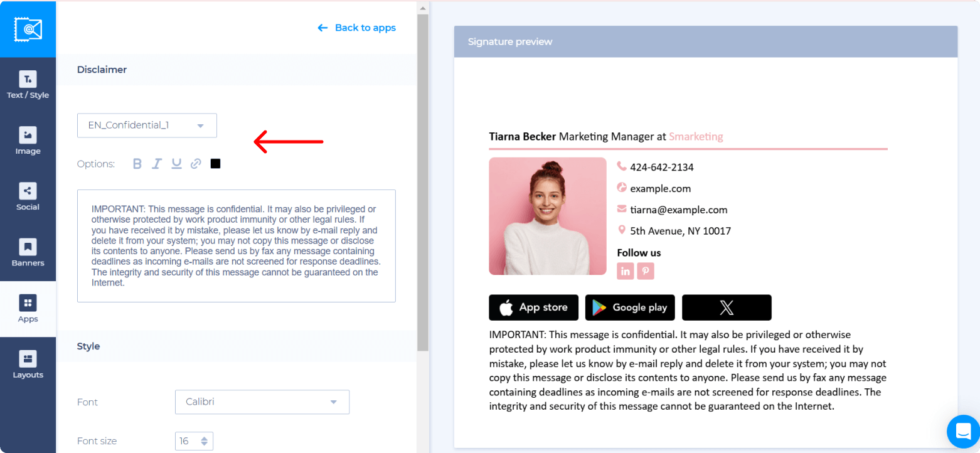Image resolution: width=980 pixels, height=453 pixels.
Task: Click the email envelope icon
Action: 622,208
